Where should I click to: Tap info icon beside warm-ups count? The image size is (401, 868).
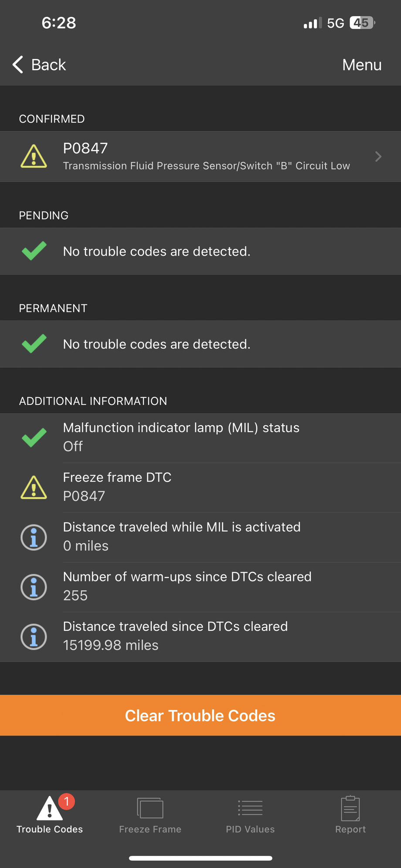click(34, 587)
